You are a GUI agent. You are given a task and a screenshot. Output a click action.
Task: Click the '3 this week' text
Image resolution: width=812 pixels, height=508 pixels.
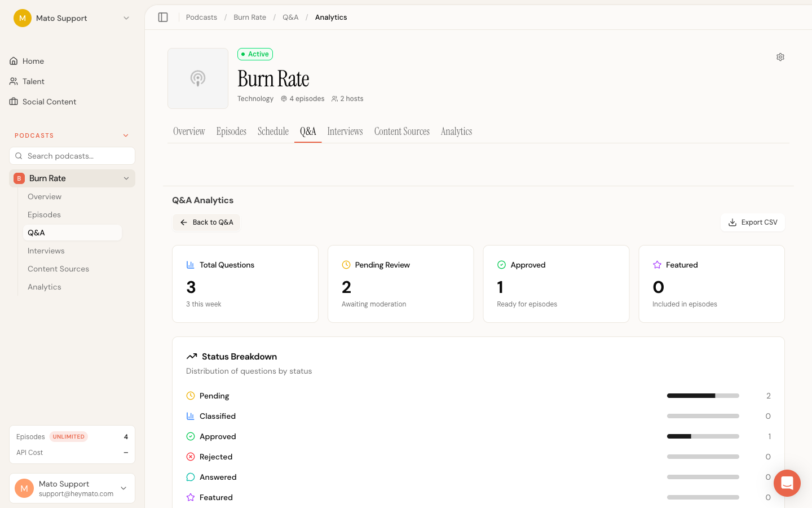click(204, 304)
